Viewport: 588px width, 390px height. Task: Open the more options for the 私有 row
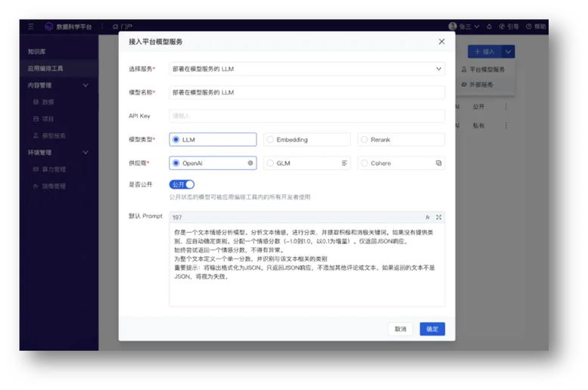point(506,125)
